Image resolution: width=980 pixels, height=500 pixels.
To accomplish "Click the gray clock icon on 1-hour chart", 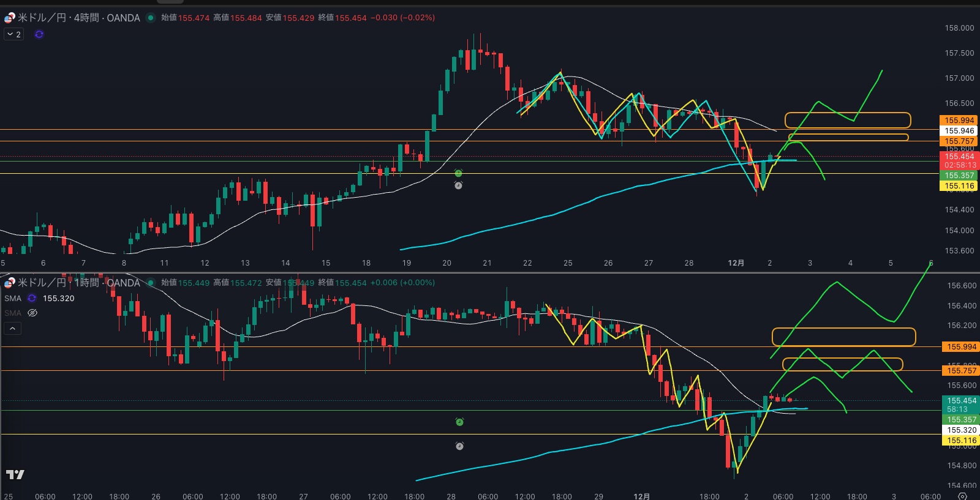I will pos(459,446).
